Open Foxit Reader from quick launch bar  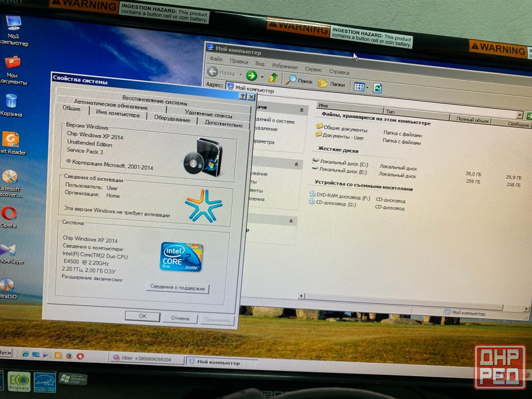(58, 355)
